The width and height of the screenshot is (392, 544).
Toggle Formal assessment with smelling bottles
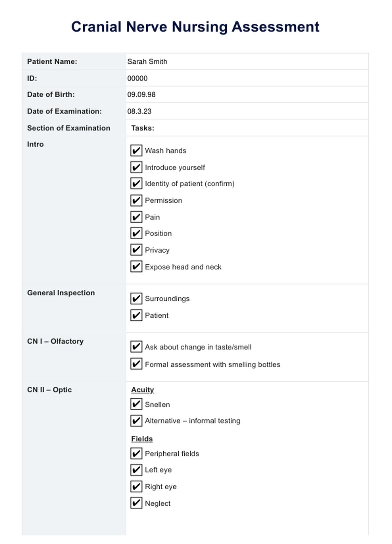click(x=136, y=364)
